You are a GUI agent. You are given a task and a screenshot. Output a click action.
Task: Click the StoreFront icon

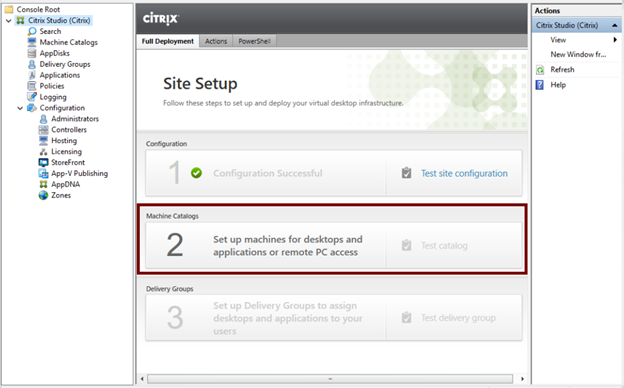(43, 162)
